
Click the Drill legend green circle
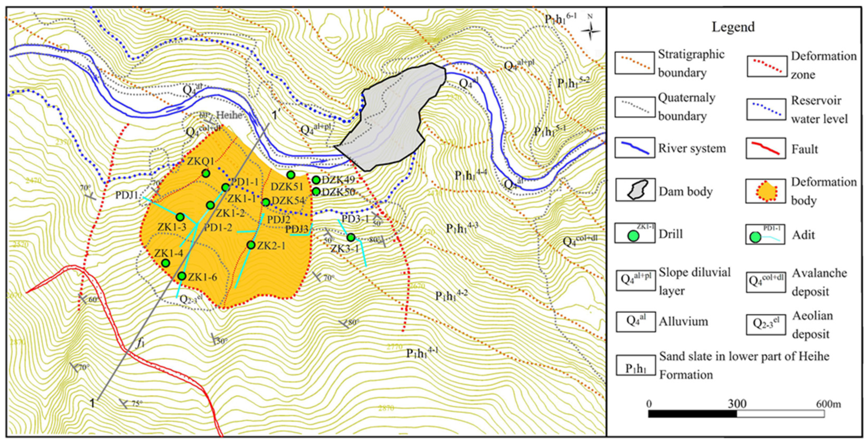tap(634, 236)
